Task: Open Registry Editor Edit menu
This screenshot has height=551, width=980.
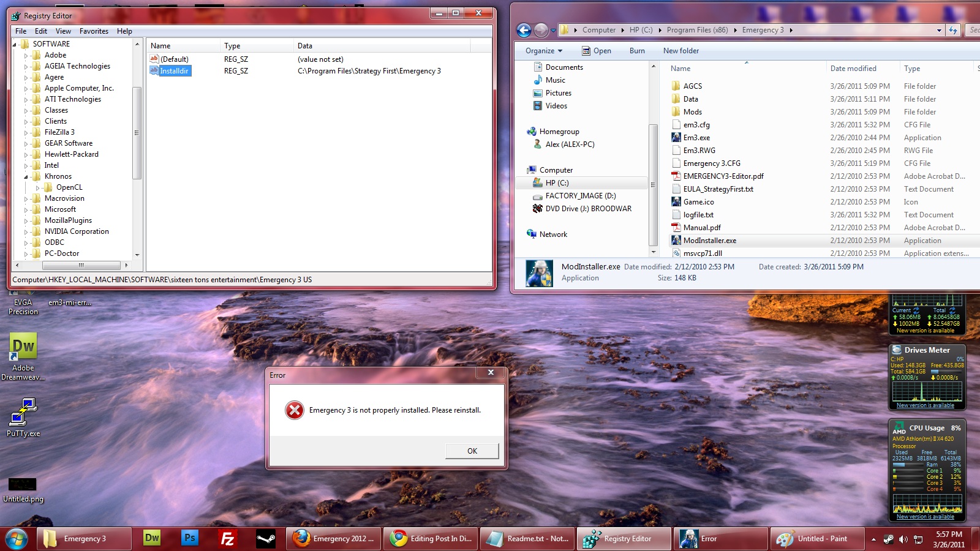Action: [41, 31]
